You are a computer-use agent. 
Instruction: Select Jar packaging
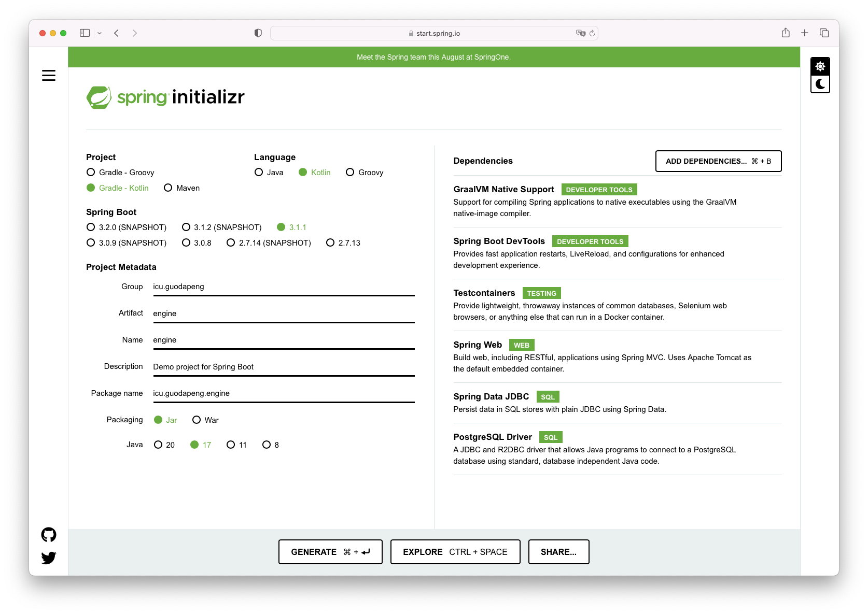tap(165, 420)
